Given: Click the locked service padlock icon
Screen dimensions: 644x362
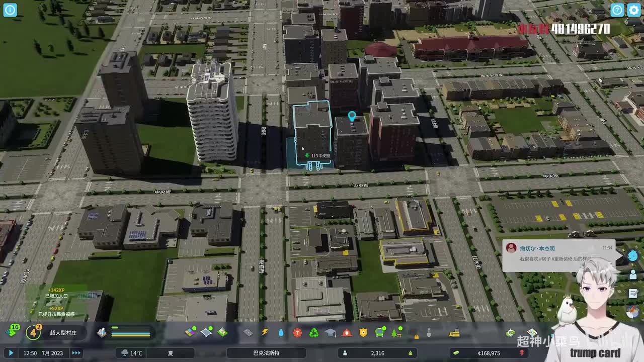Looking at the screenshot, I should 416,335.
